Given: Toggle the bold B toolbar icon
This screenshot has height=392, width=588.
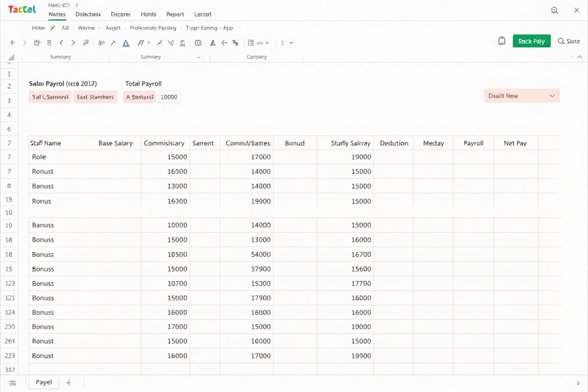Looking at the screenshot, I should click(49, 43).
